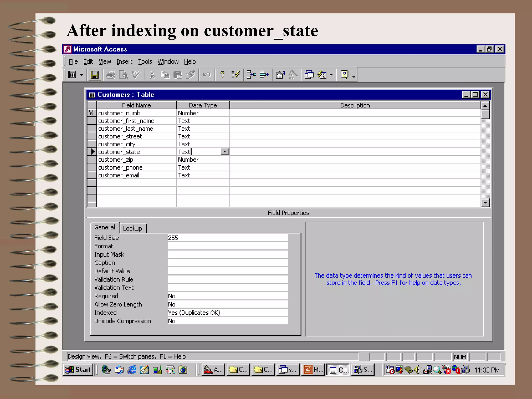
Task: Expand the New Object dropdown arrow
Action: [x=331, y=75]
